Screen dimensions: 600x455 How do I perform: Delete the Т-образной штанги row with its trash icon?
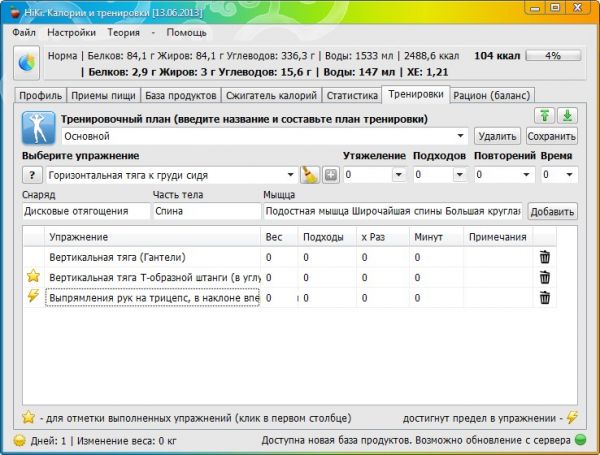(545, 277)
